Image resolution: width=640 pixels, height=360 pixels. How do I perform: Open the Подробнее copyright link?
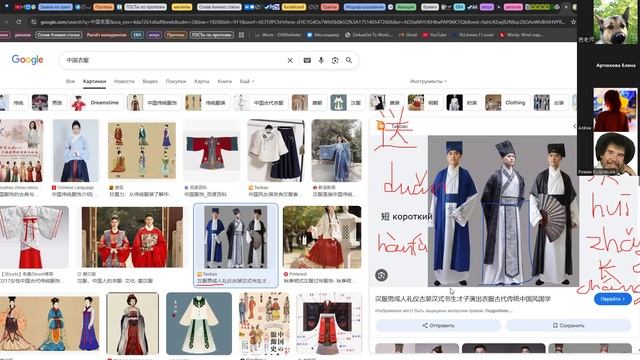click(499, 311)
